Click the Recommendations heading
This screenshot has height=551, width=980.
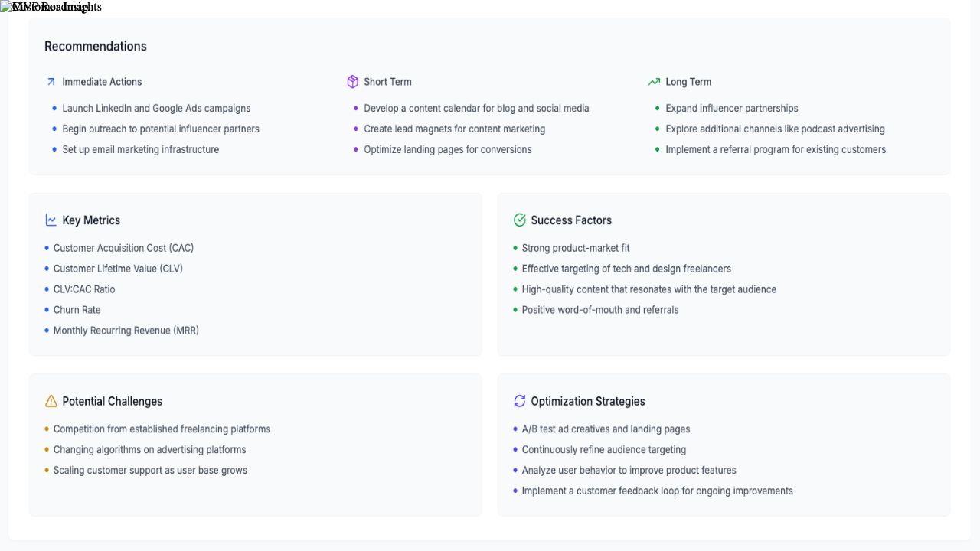click(x=96, y=46)
